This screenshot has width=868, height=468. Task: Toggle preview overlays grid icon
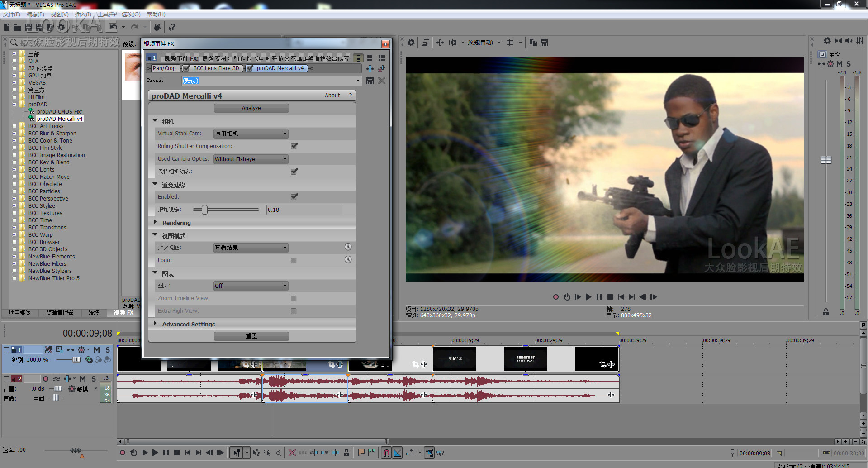(510, 43)
